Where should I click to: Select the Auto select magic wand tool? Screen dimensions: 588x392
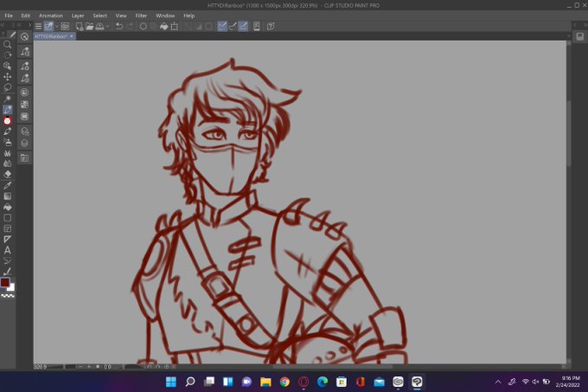pos(7,99)
